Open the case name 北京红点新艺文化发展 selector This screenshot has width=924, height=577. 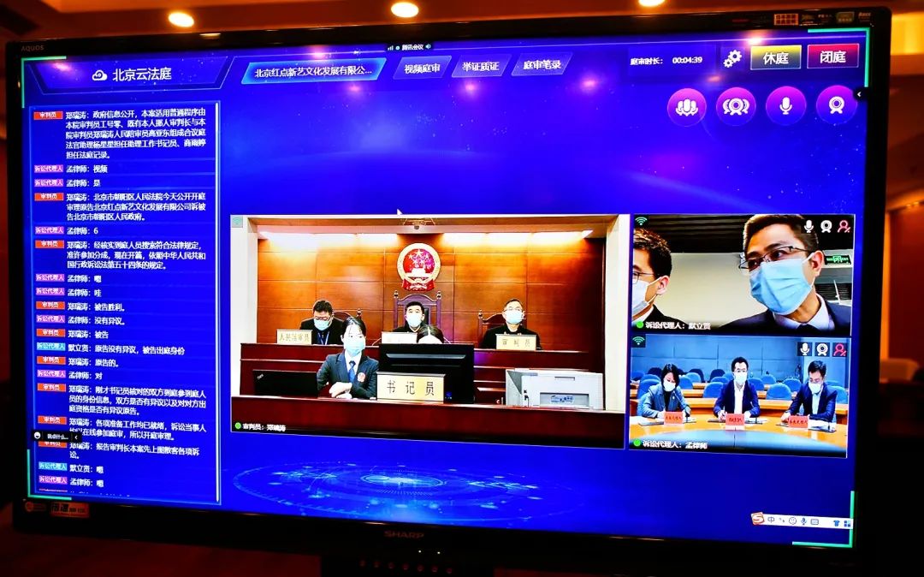[313, 71]
